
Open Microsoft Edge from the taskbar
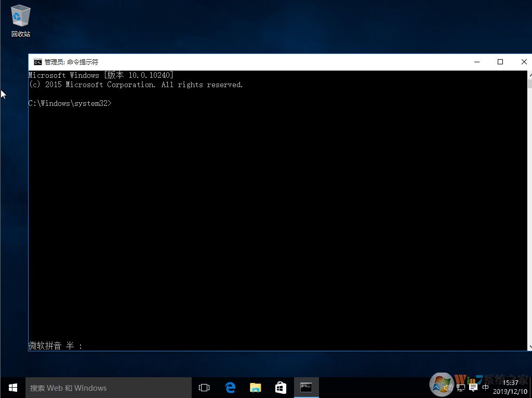[x=230, y=387]
